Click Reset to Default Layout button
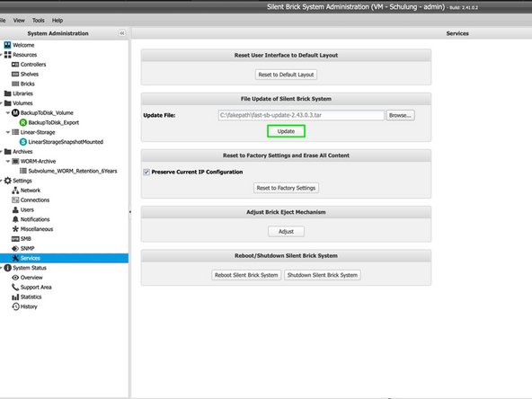The width and height of the screenshot is (532, 399). (x=286, y=75)
